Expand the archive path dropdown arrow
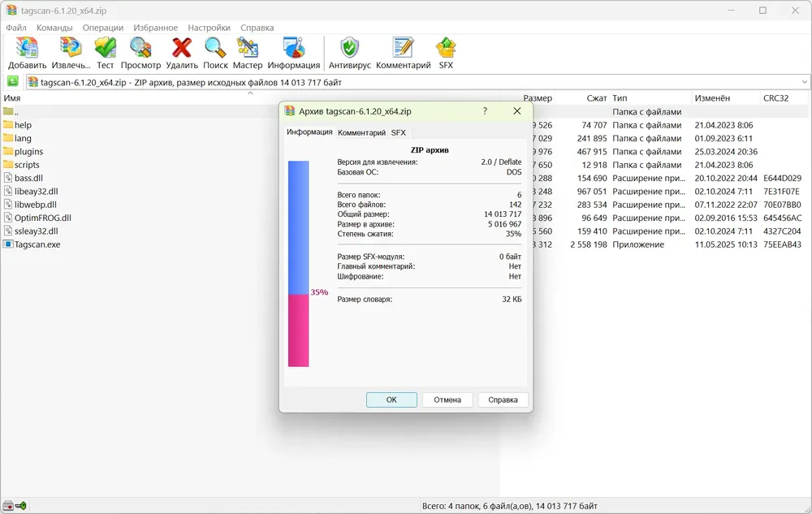 click(x=804, y=82)
